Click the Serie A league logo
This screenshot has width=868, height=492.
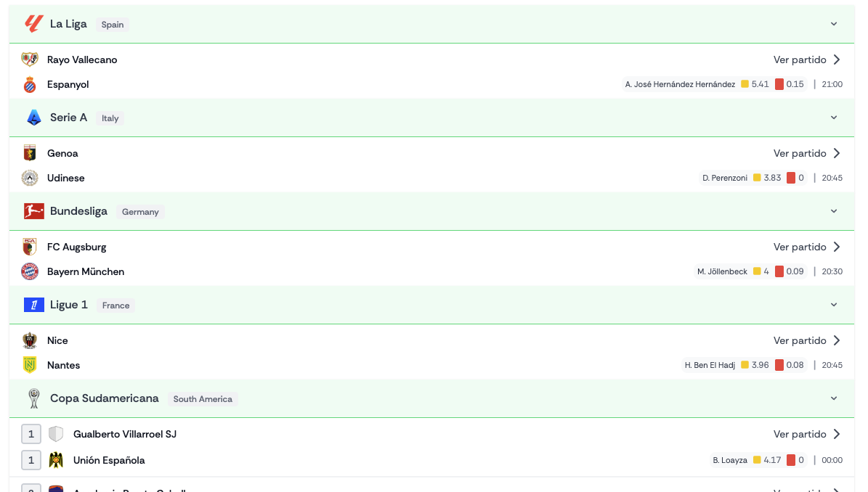33,118
